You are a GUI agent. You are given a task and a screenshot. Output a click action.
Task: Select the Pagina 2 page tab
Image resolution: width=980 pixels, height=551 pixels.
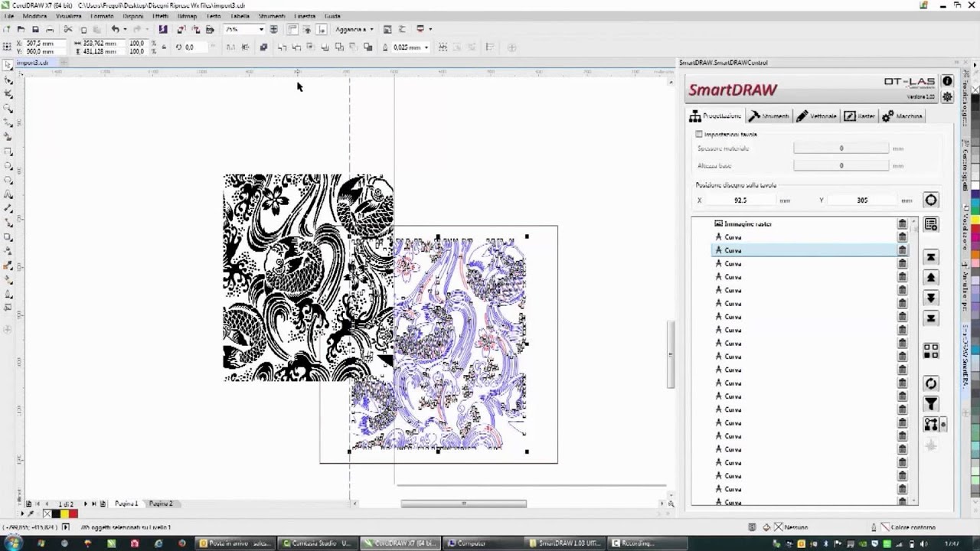coord(161,504)
